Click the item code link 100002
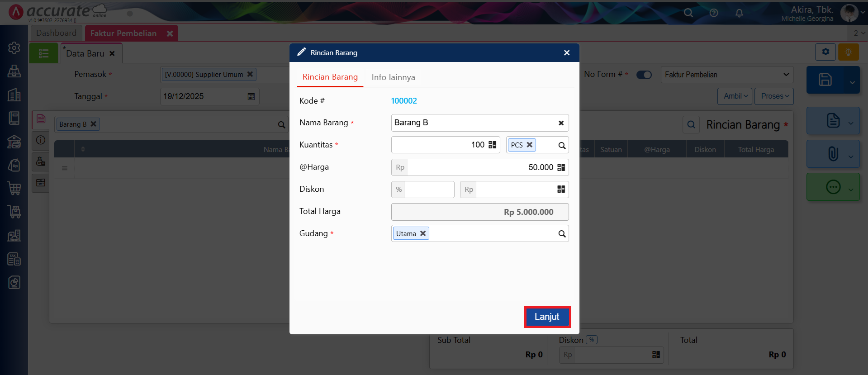Image resolution: width=868 pixels, height=375 pixels. (x=404, y=101)
